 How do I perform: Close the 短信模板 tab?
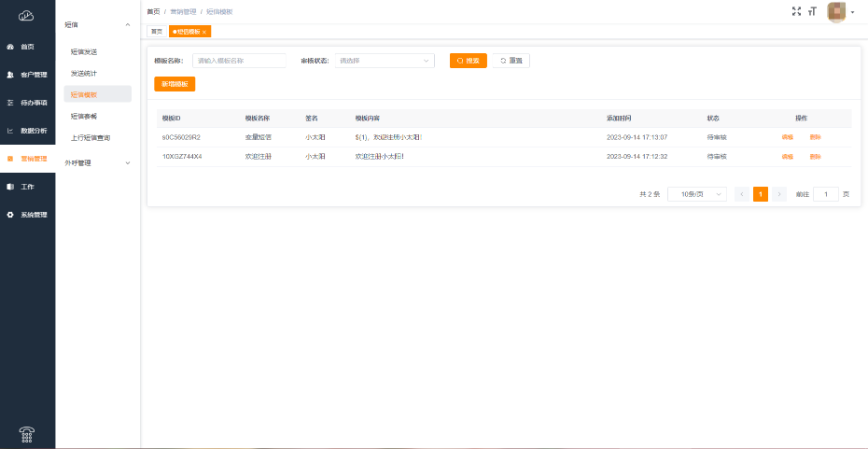[204, 32]
